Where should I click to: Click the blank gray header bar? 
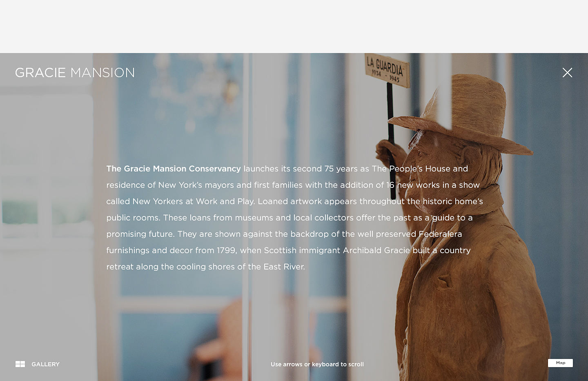pyautogui.click(x=294, y=27)
